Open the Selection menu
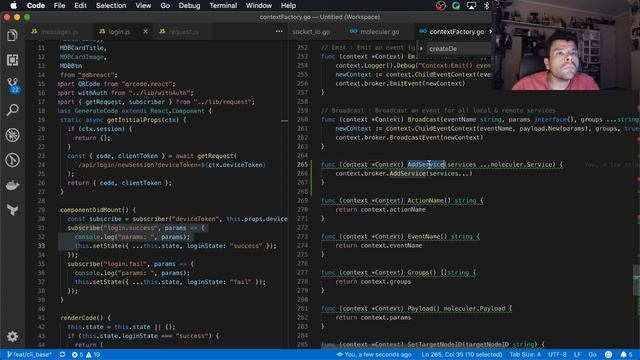The width and height of the screenshot is (640, 360). point(111,6)
